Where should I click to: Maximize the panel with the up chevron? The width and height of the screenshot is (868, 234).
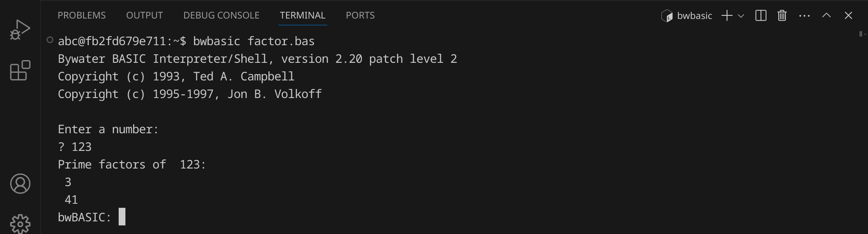(826, 16)
